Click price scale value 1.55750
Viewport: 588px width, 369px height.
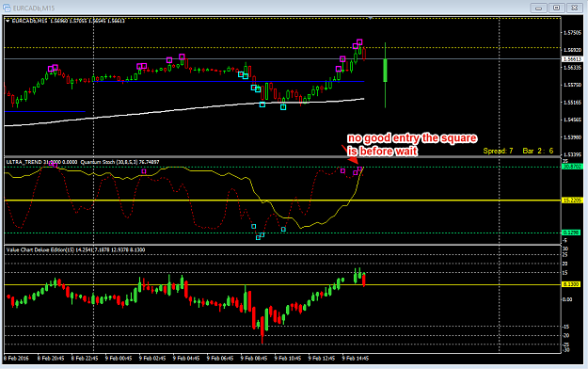pos(572,85)
